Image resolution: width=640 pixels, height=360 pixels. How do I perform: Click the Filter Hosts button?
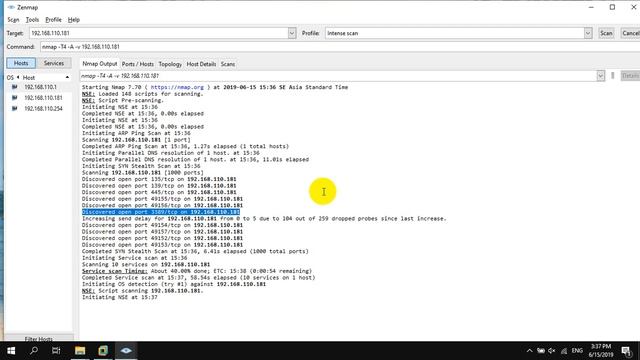39,338
